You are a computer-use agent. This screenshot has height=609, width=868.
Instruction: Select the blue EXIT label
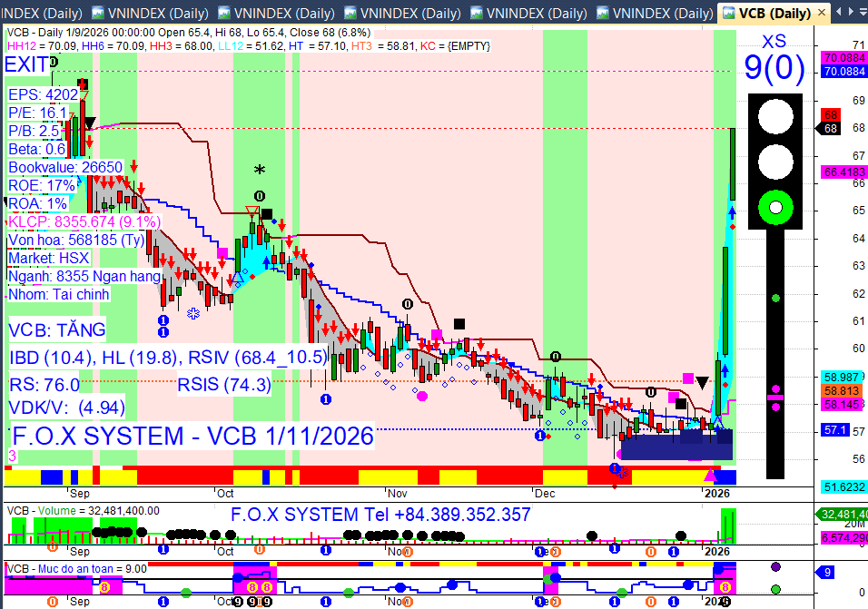(26, 64)
